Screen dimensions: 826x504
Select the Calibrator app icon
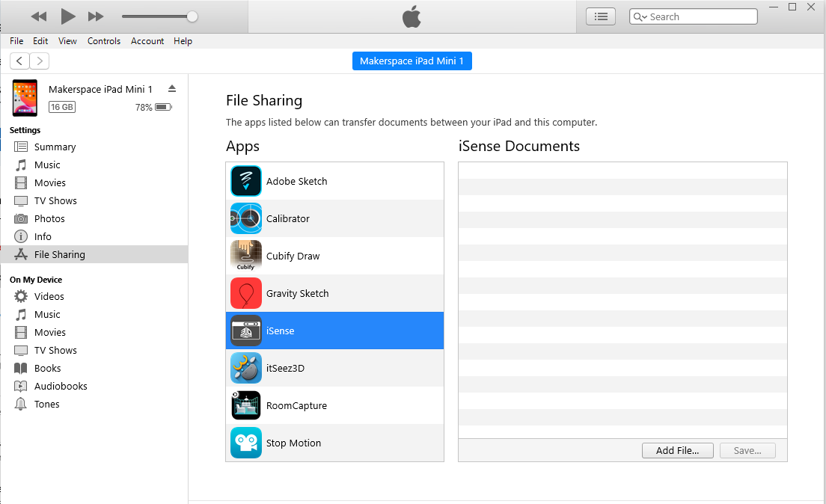click(245, 218)
